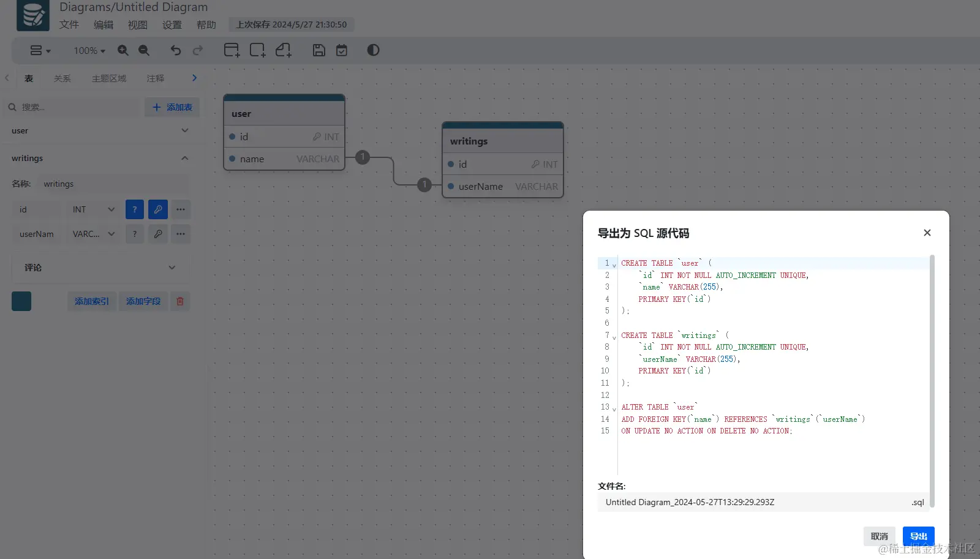980x559 pixels.
Task: Open the 编辑 menu
Action: click(104, 24)
